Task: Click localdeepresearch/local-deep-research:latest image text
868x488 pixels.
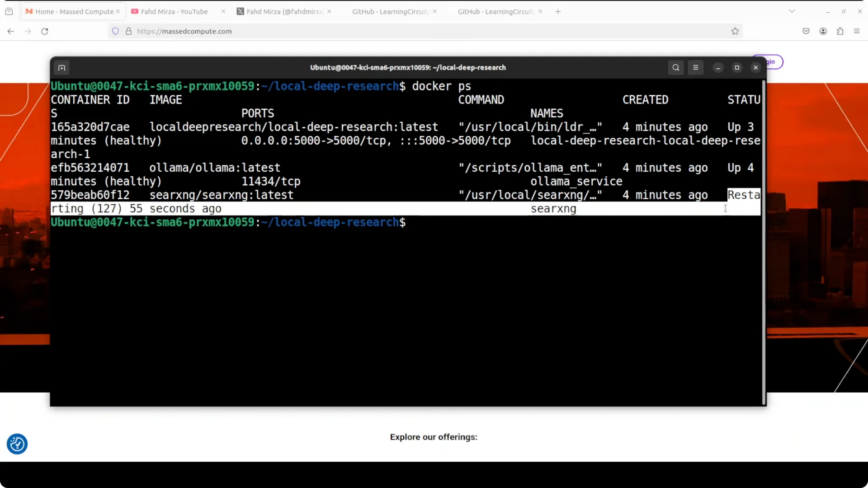Action: [x=294, y=127]
